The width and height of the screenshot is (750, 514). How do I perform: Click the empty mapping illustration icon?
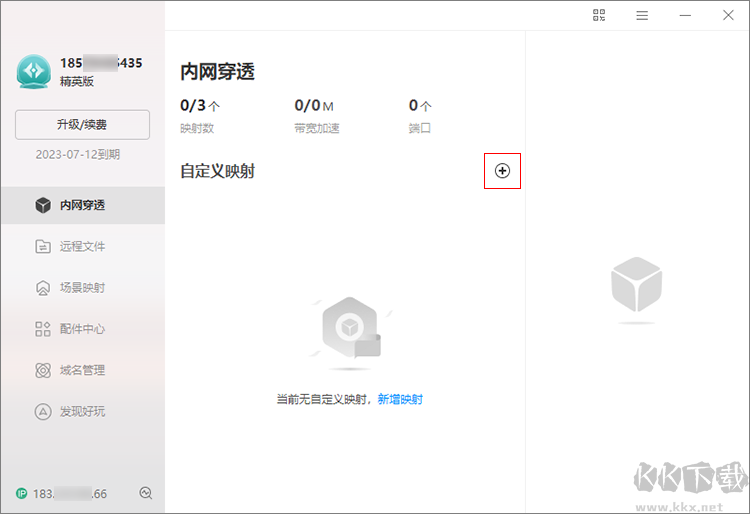click(x=349, y=328)
